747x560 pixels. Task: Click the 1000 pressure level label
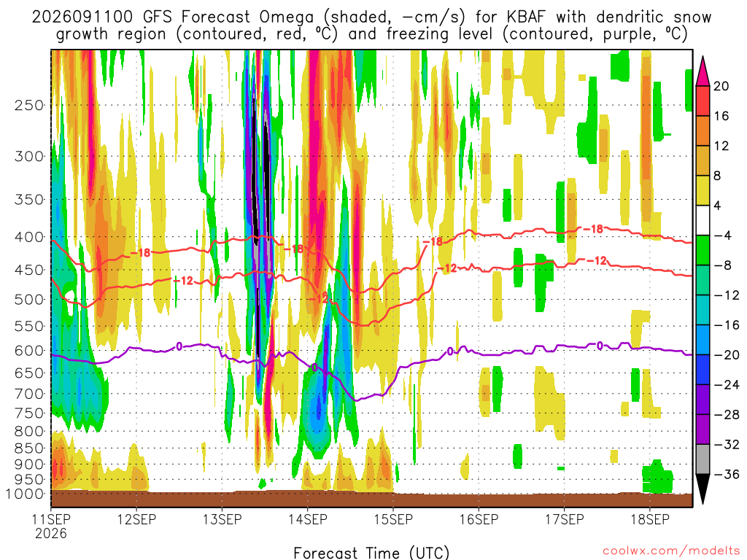point(26,494)
